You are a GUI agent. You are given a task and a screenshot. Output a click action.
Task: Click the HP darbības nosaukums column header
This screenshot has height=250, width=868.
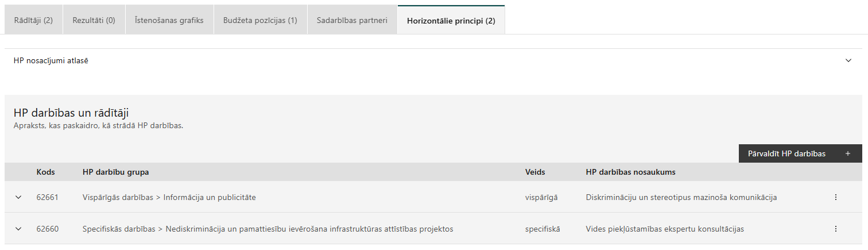tap(630, 172)
